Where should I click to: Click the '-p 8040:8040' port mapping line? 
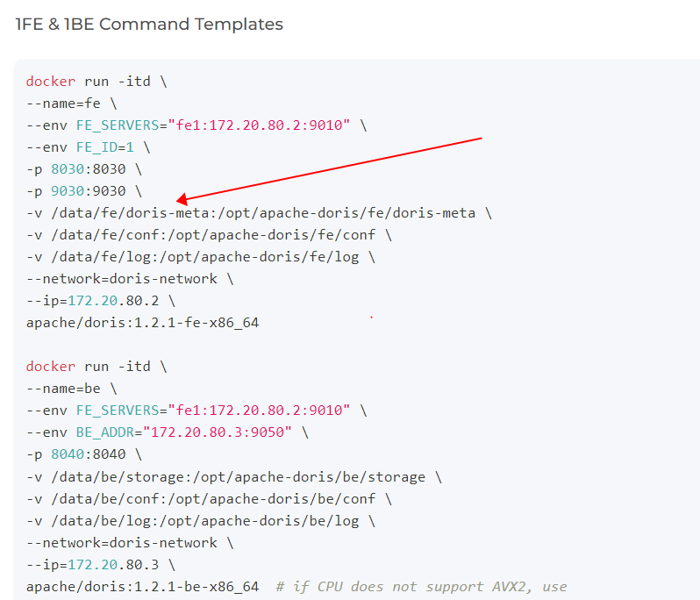84,454
